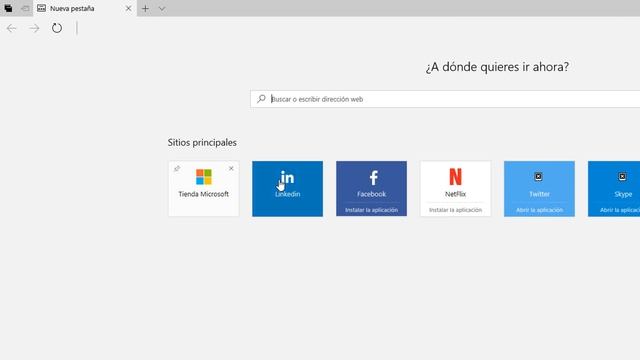Go back with the back arrow
640x360 pixels.
11,28
